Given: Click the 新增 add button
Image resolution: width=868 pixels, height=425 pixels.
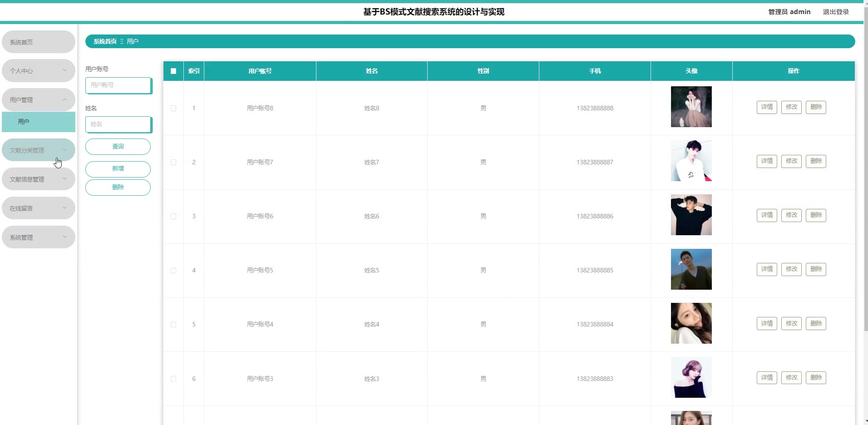Looking at the screenshot, I should [118, 169].
